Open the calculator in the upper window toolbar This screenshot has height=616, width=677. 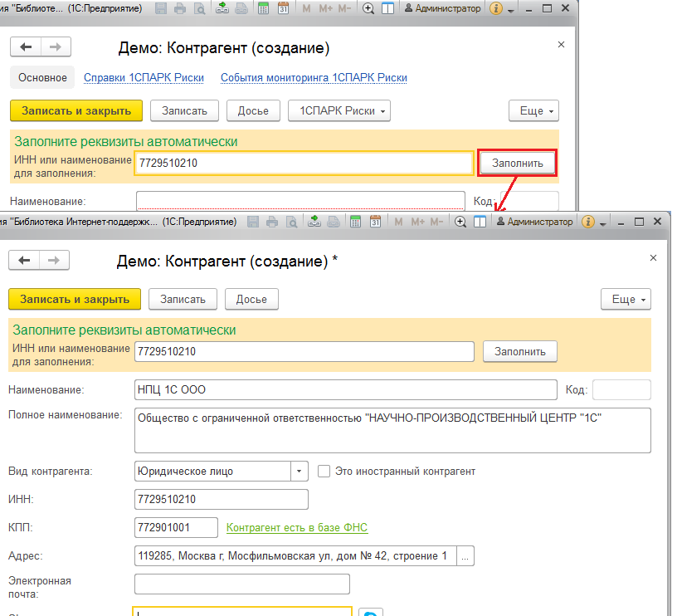(x=263, y=8)
